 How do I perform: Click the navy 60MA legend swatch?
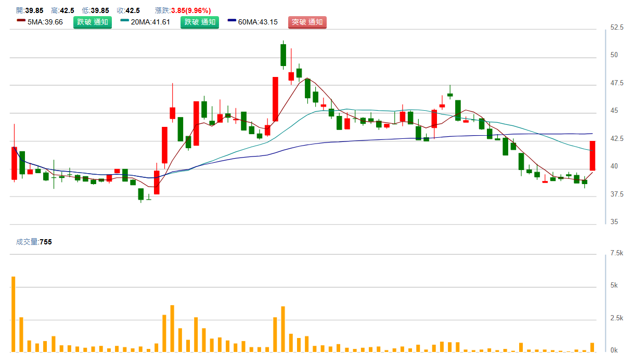coord(232,20)
